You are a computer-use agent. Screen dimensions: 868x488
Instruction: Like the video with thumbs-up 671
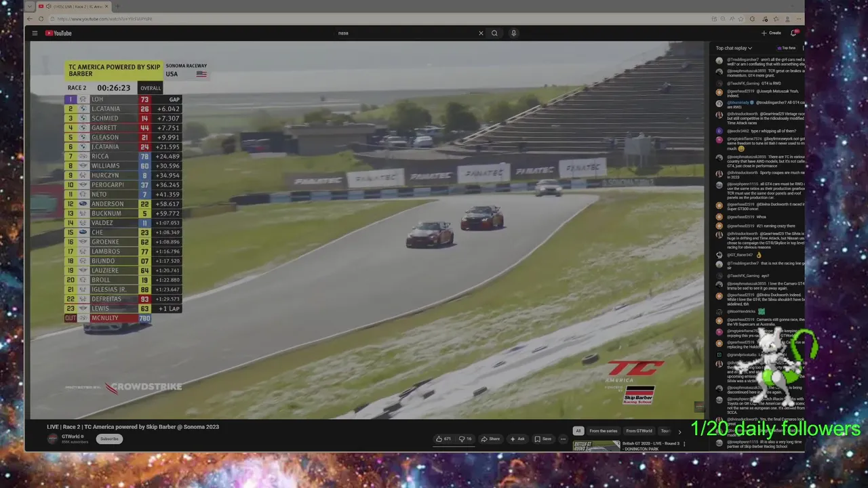[444, 439]
